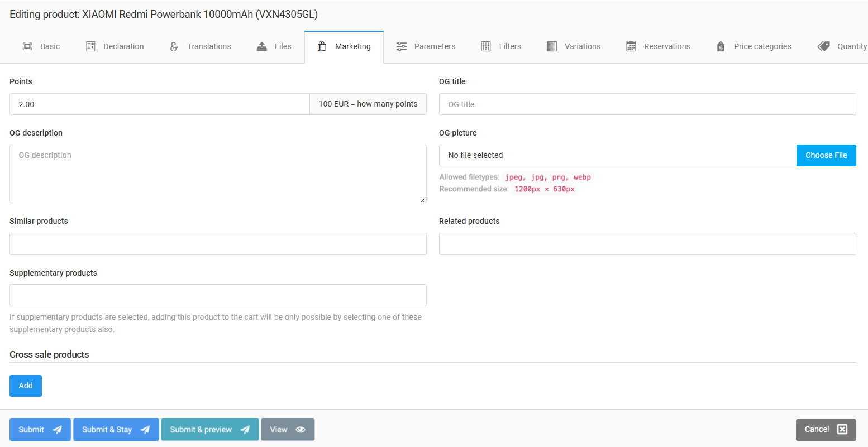Click the Files tab upload icon

point(262,46)
